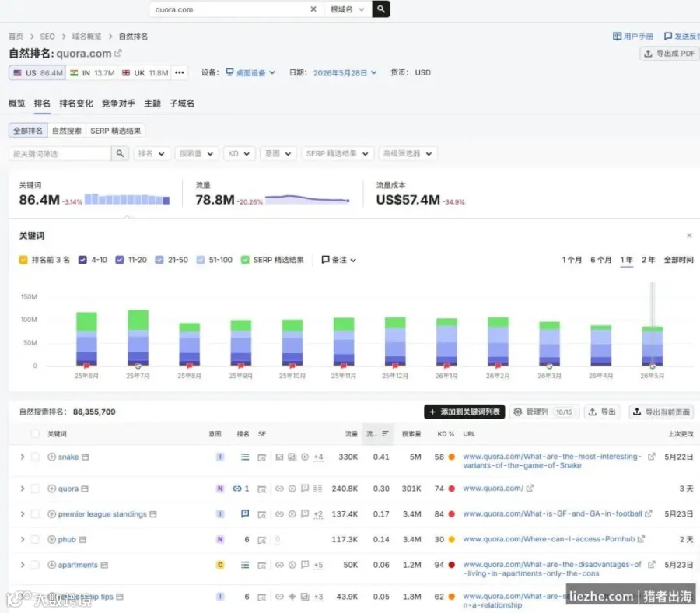
Task: Open SERP page icon next to phub keyword
Action: (82, 539)
